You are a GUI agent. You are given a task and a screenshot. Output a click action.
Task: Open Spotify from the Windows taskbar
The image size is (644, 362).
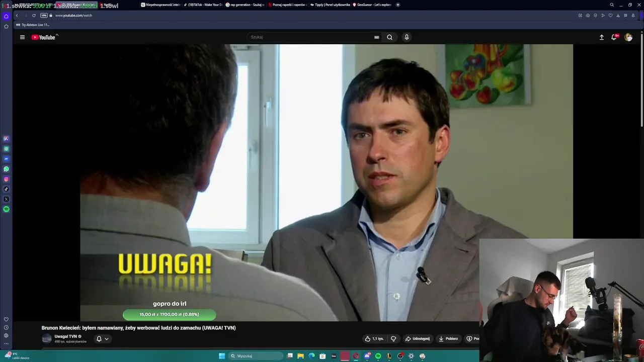point(378,356)
